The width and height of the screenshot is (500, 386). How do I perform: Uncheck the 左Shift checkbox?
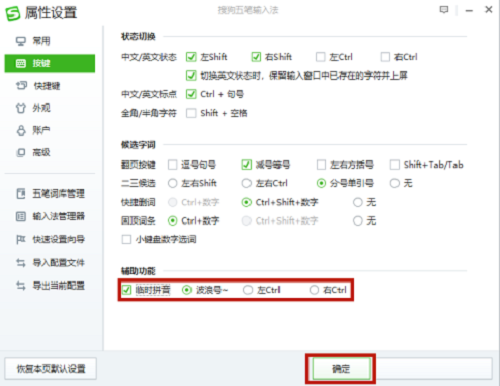coord(191,57)
